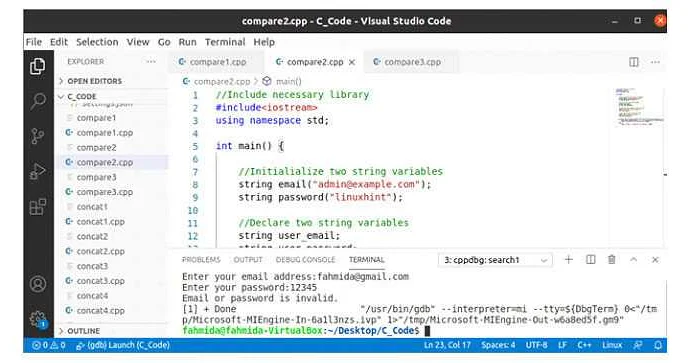Open compare1.cpp in explorer
Screen dimensions: 689x363
pos(112,133)
